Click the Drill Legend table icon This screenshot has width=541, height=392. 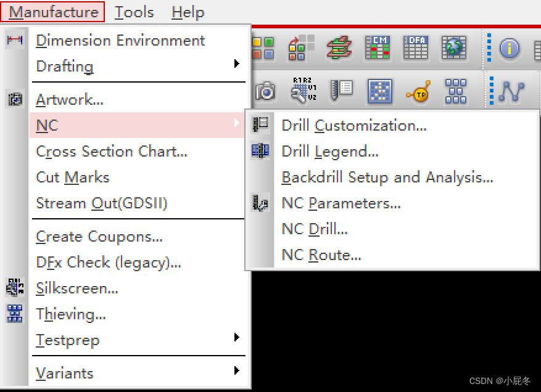click(260, 150)
